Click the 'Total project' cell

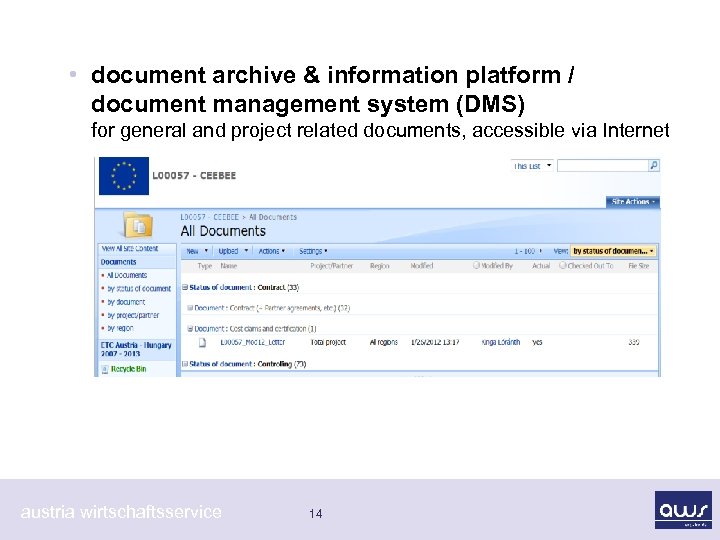tap(328, 343)
